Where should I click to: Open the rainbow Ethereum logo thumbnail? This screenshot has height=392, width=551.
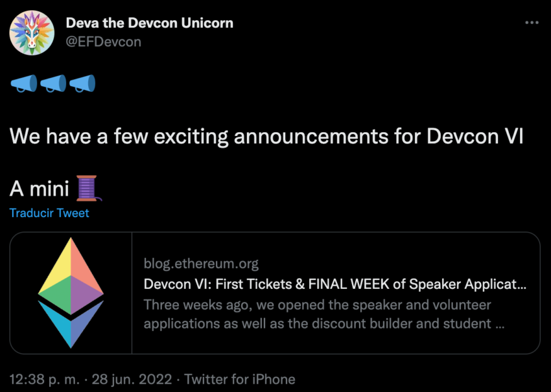pyautogui.click(x=71, y=293)
